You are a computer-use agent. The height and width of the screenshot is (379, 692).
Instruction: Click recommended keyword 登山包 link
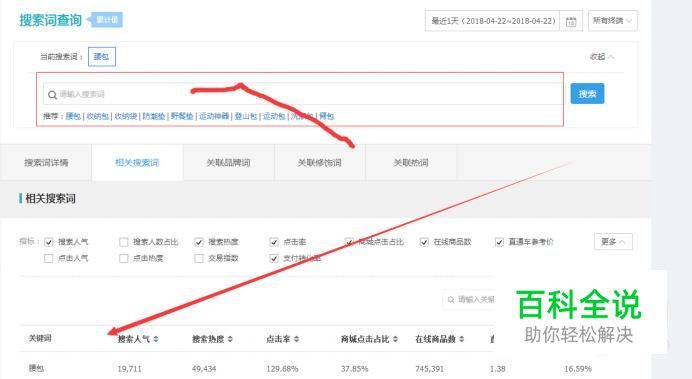click(x=246, y=116)
